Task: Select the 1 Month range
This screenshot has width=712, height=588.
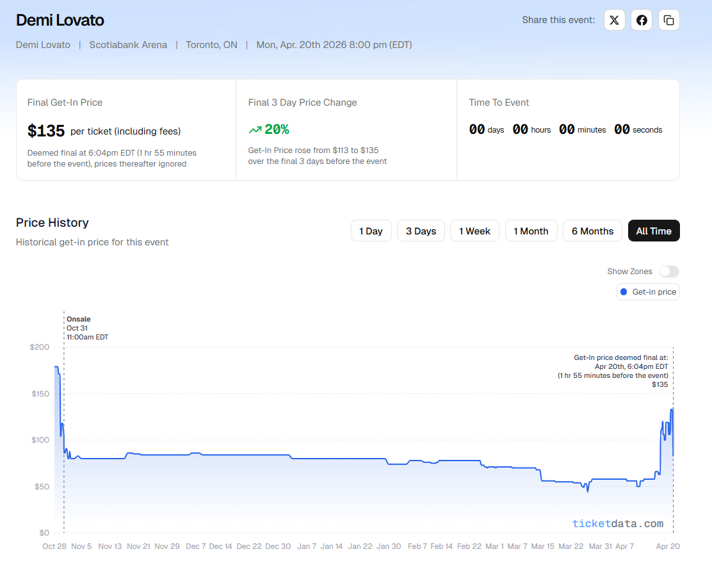Action: [x=531, y=231]
